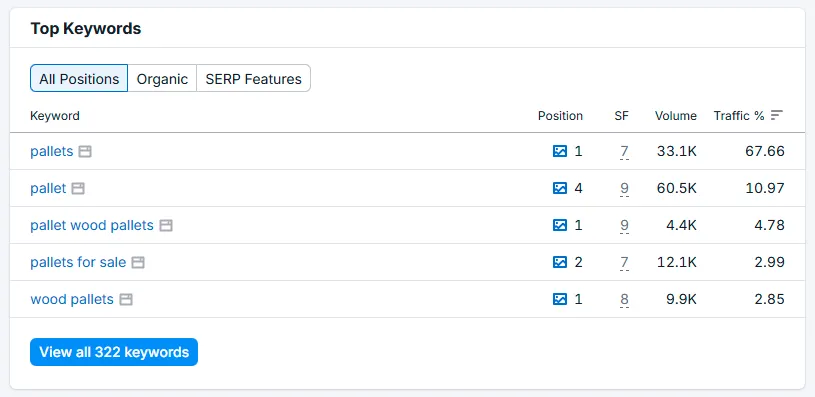Click SF value 7 in pallets row
The height and width of the screenshot is (397, 815).
click(624, 152)
